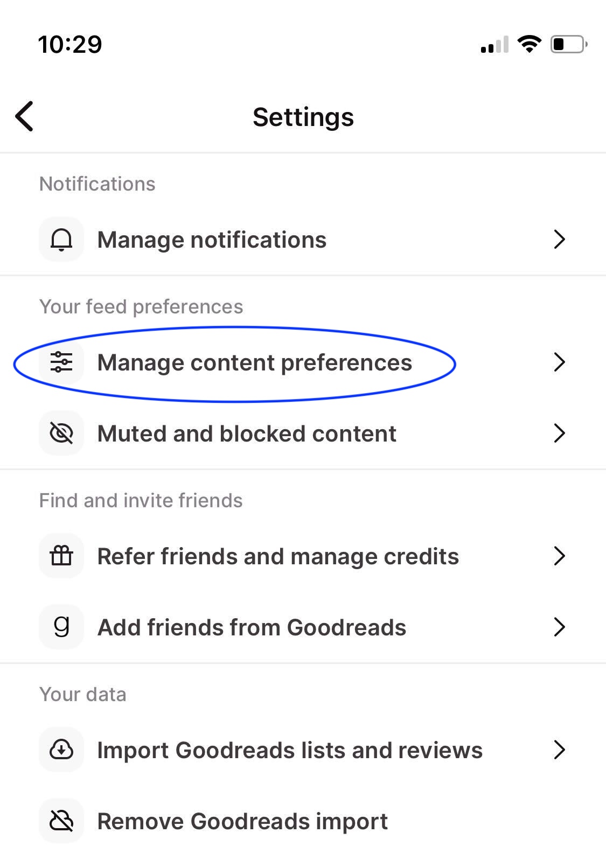Tap the sliders icon for content preferences
The image size is (606, 868).
pos(61,362)
